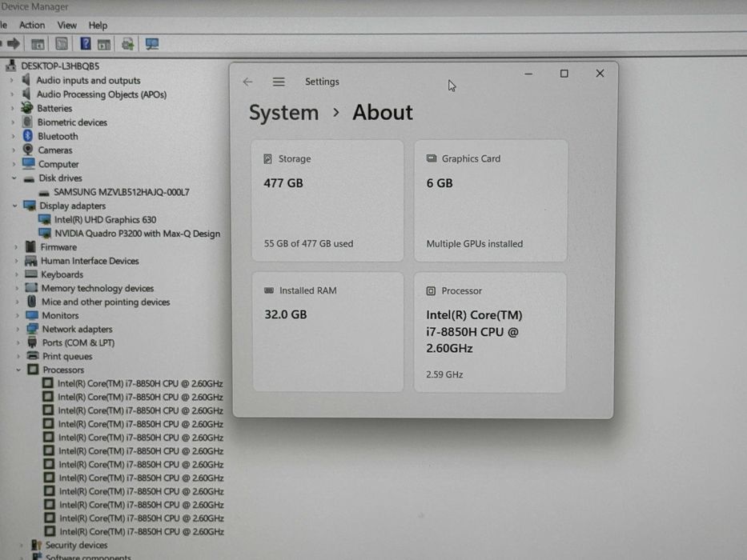The height and width of the screenshot is (560, 747).
Task: Expand the Keyboards category
Action: point(16,274)
